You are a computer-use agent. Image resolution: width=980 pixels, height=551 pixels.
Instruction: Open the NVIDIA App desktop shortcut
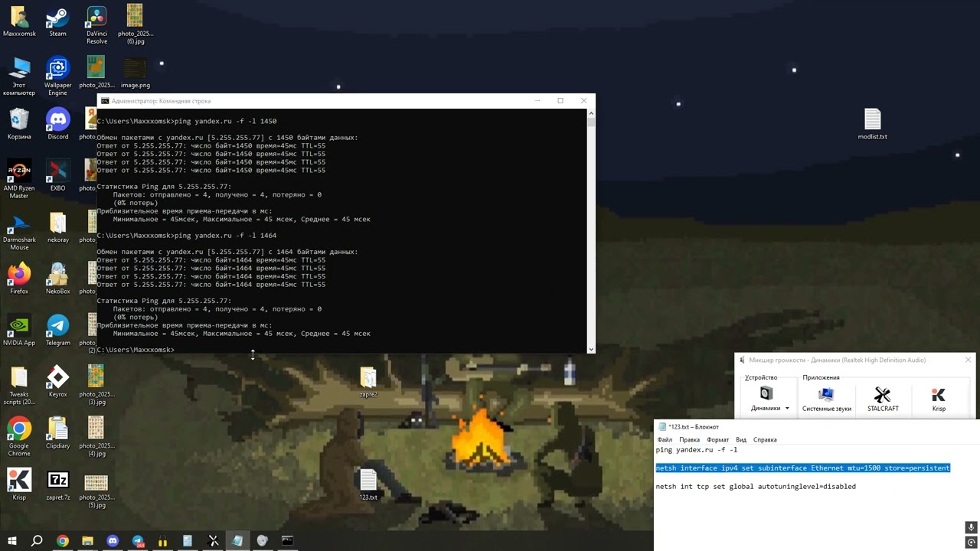[19, 330]
